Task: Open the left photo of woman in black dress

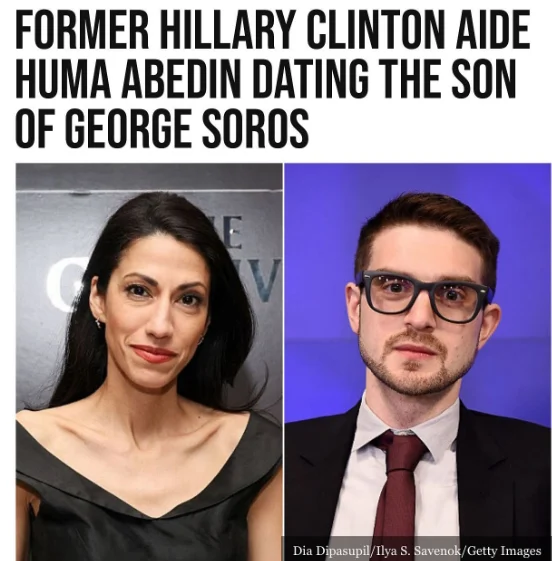Action: (x=149, y=362)
